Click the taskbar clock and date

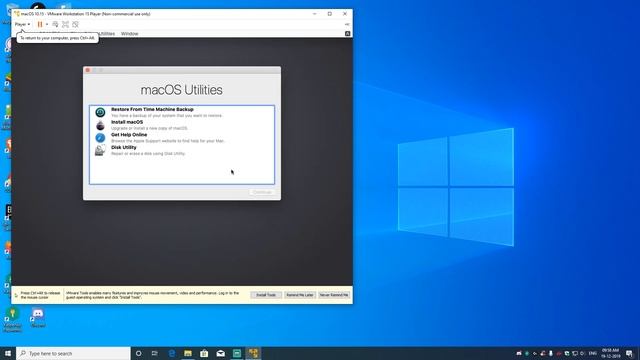click(x=611, y=353)
